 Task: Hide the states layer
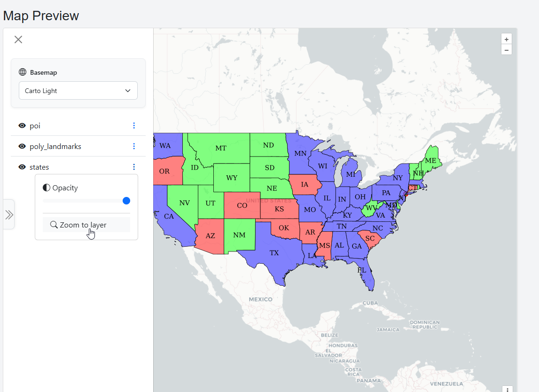(22, 167)
